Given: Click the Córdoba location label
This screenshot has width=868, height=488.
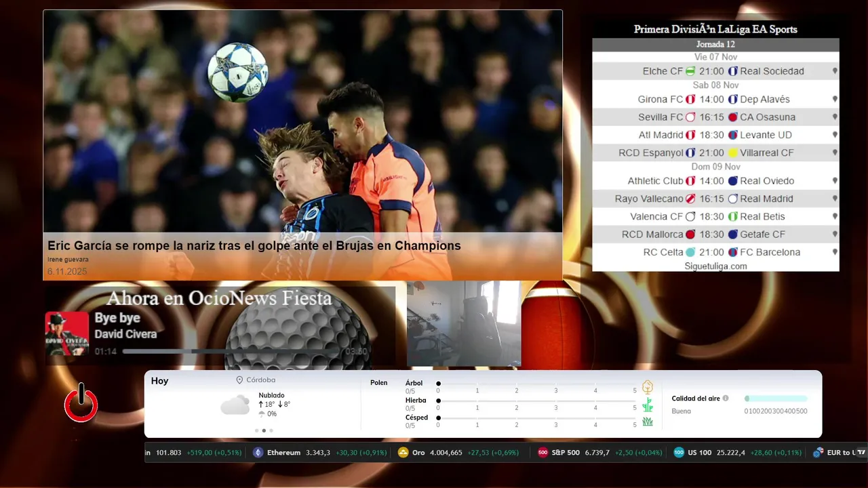Looking at the screenshot, I should click(261, 380).
